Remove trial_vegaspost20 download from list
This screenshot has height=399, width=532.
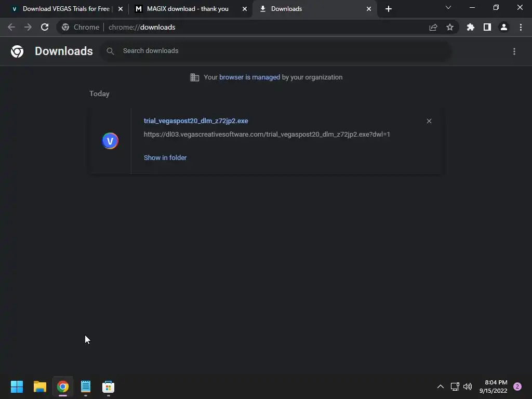coord(429,121)
